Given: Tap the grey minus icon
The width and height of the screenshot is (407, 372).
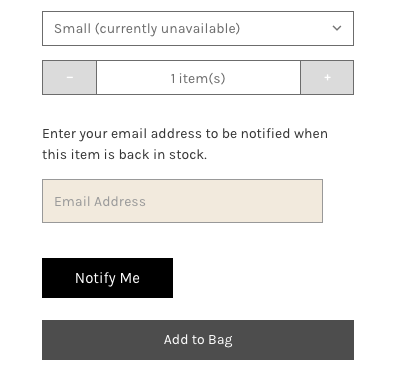Looking at the screenshot, I should click(70, 77).
